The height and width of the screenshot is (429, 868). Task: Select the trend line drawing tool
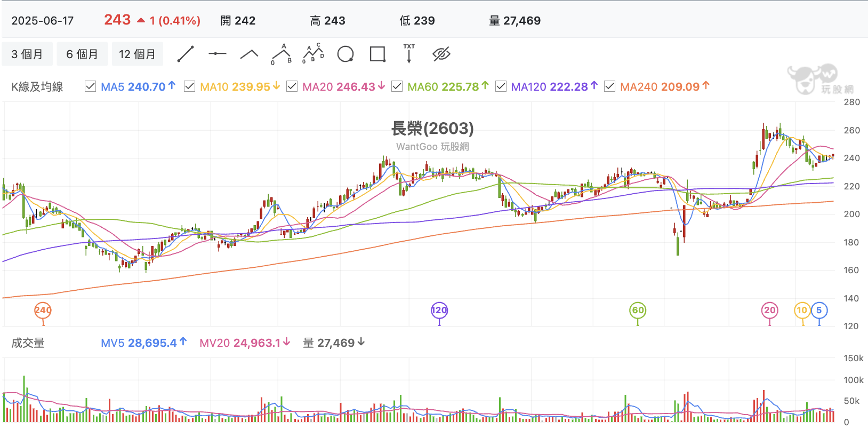point(186,54)
